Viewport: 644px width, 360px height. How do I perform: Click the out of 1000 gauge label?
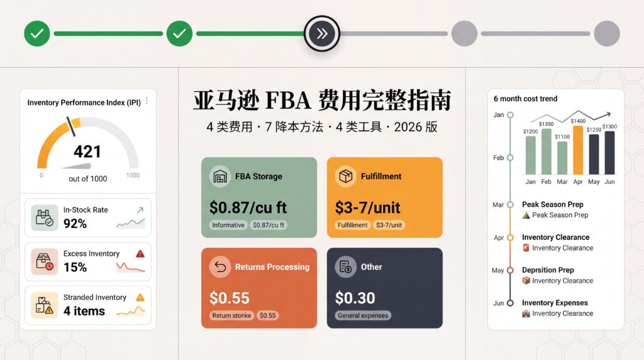point(88,179)
